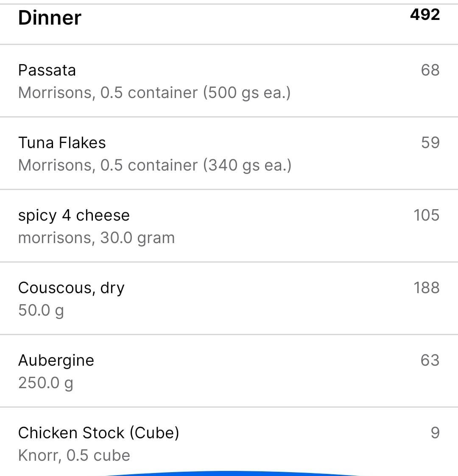Tap Passata serving size, 0.5 container
The height and width of the screenshot is (476, 458).
154,93
